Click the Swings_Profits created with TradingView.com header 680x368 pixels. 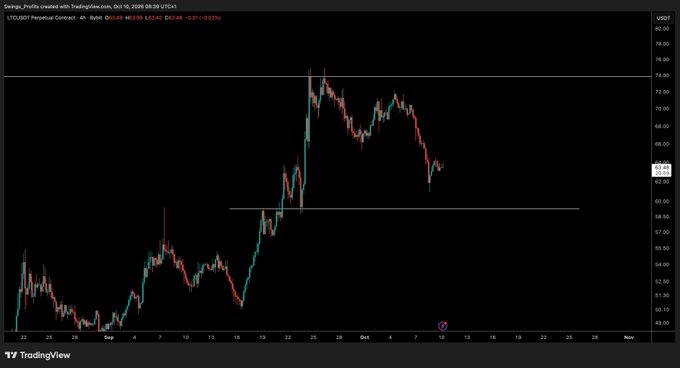(x=90, y=7)
